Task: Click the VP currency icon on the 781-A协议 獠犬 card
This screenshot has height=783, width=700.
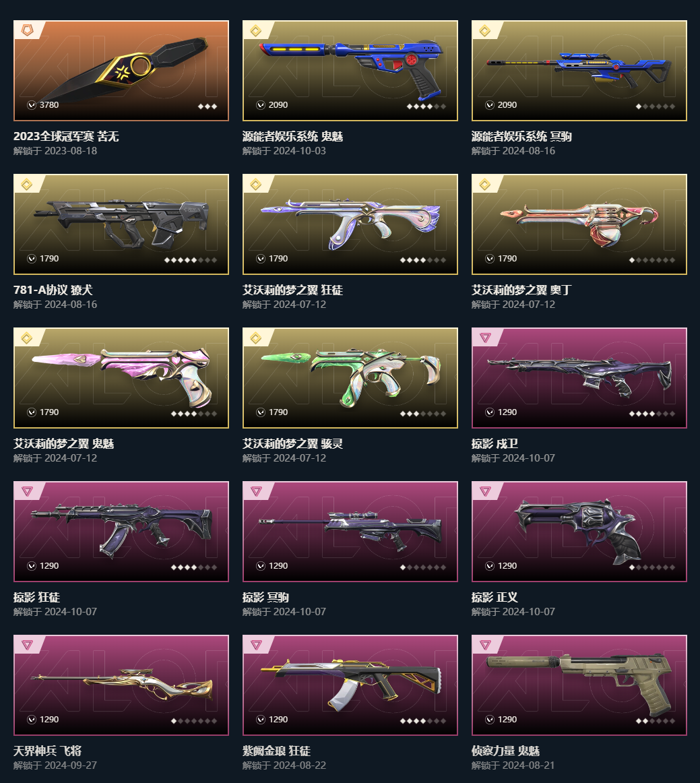Action: click(x=32, y=259)
